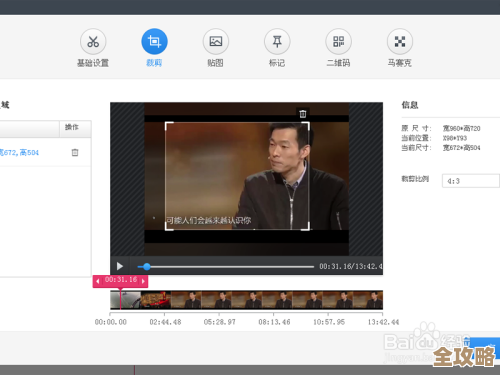This screenshot has width=500, height=375.
Task: Click the 信息 panel heading
Action: (x=410, y=105)
